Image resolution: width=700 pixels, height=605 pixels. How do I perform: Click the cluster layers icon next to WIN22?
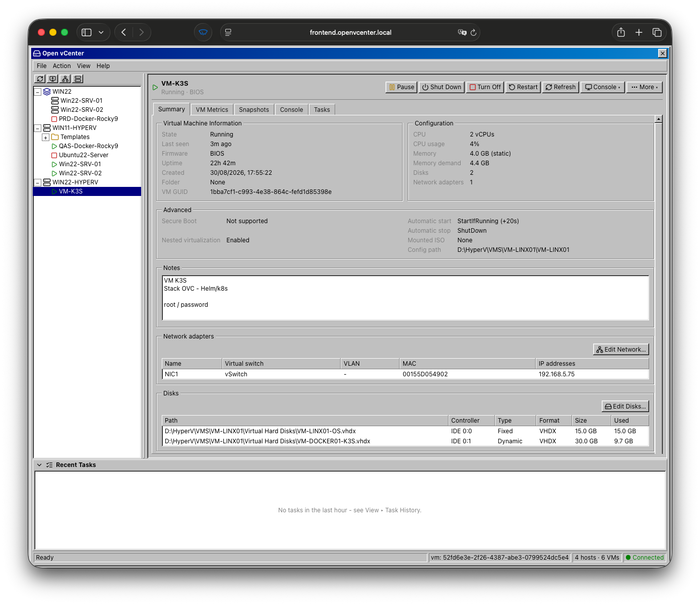point(47,92)
